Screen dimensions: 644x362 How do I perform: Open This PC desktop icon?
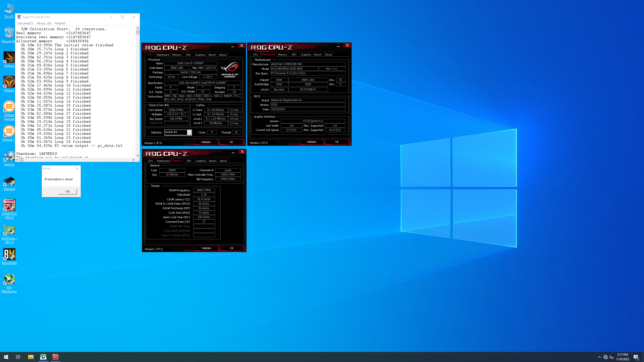click(9, 11)
